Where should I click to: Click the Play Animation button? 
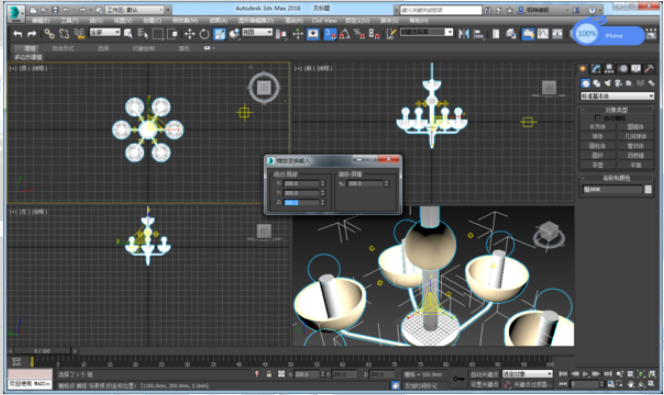click(x=585, y=374)
